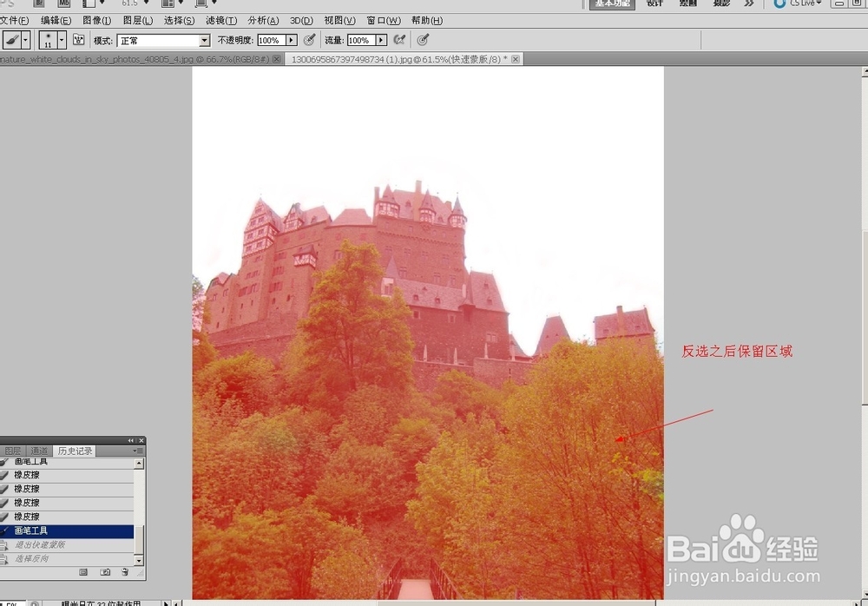
Task: Click the status bar preview icon
Action: (35, 603)
